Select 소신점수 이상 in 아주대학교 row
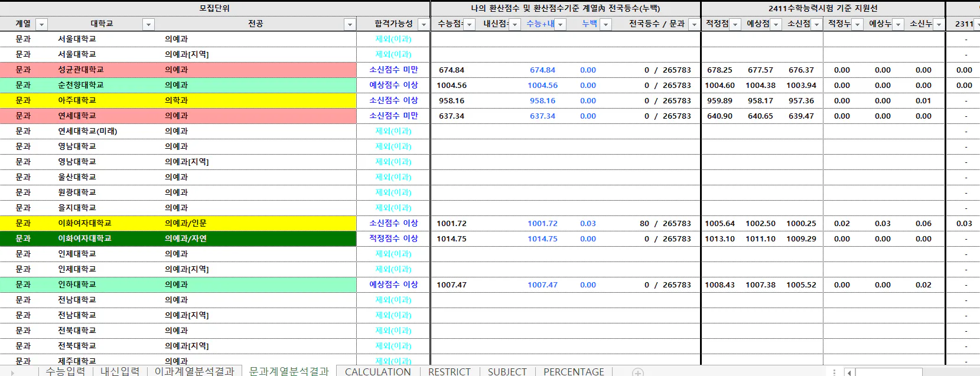Image resolution: width=980 pixels, height=376 pixels. pyautogui.click(x=393, y=100)
